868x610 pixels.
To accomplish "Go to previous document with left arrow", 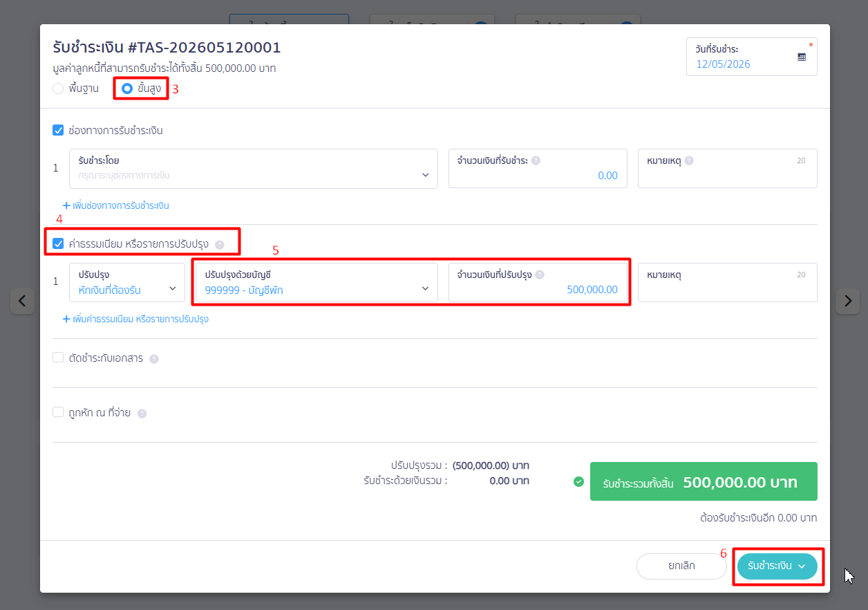I will pyautogui.click(x=22, y=301).
